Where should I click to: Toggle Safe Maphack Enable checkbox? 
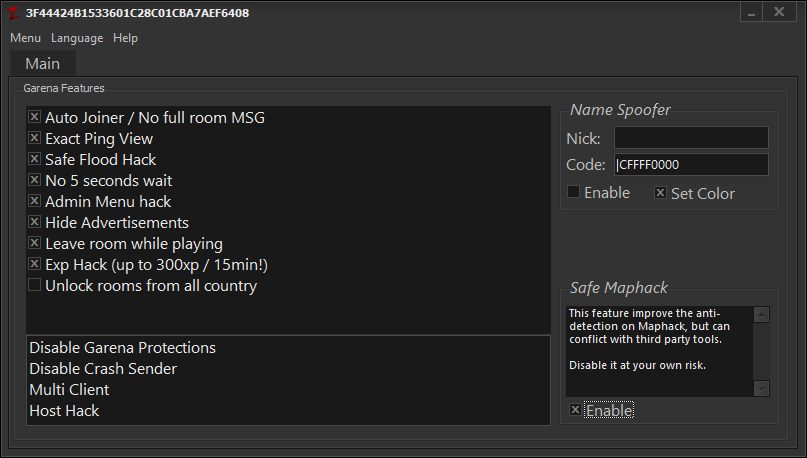tap(575, 410)
